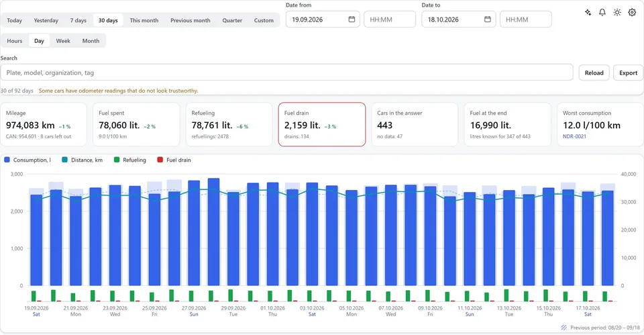Click the green Refueling legend color swatch

pyautogui.click(x=117, y=160)
